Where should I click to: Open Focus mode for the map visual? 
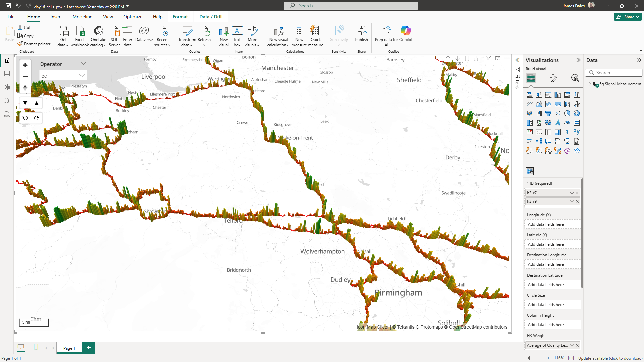coord(498,58)
